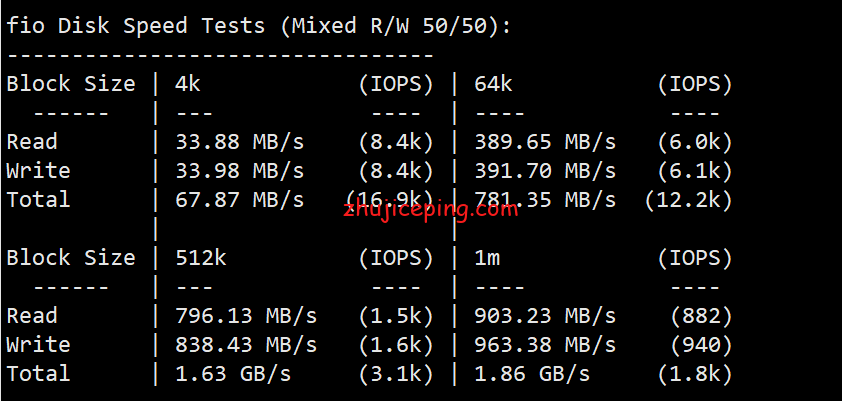
Task: Click the 512k total 1.63 GB/s value
Action: (x=233, y=374)
